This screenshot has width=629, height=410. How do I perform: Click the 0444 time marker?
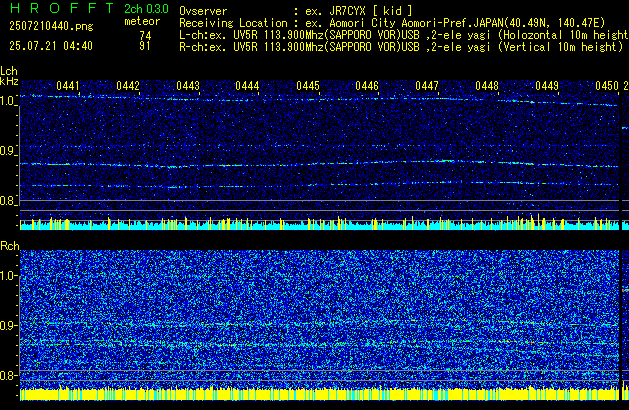(x=247, y=86)
